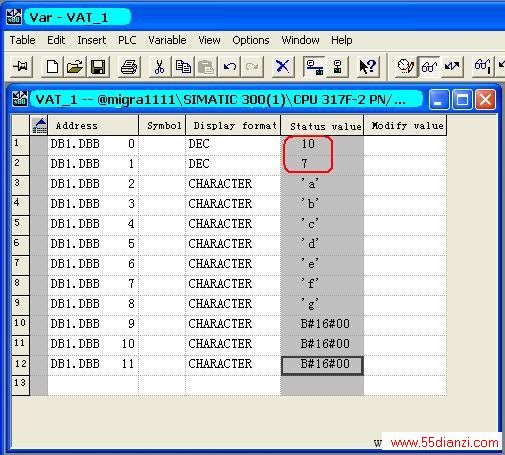This screenshot has width=505, height=455.
Task: Toggle Monitor Variable glasses button
Action: point(429,67)
